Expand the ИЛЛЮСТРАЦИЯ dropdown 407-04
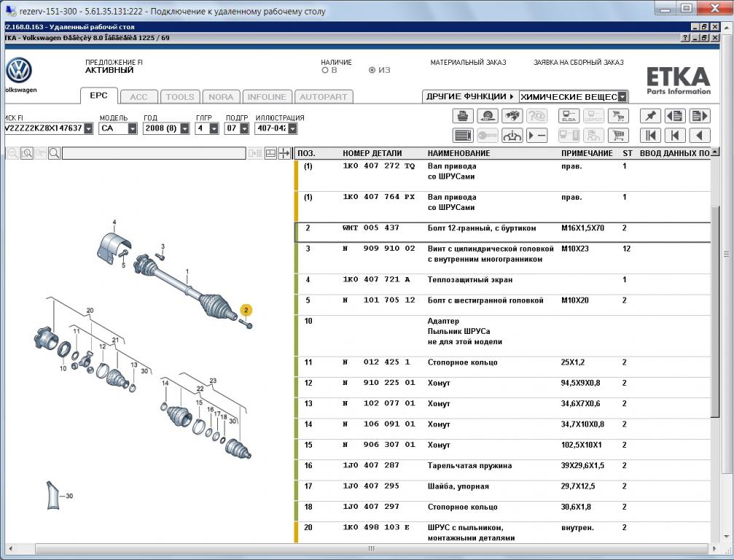 (292, 128)
